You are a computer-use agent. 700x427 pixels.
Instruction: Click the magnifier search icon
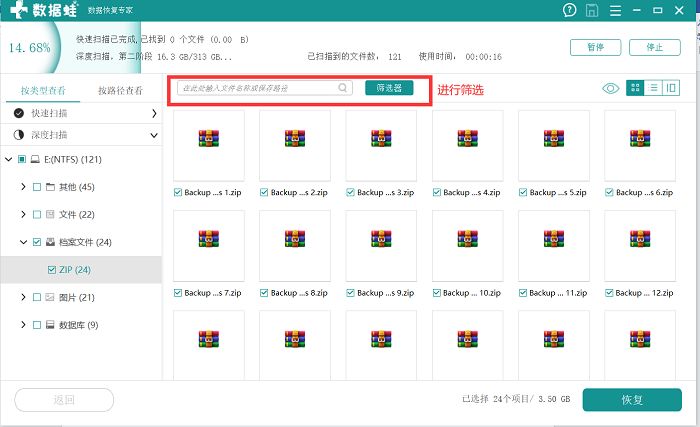(342, 88)
